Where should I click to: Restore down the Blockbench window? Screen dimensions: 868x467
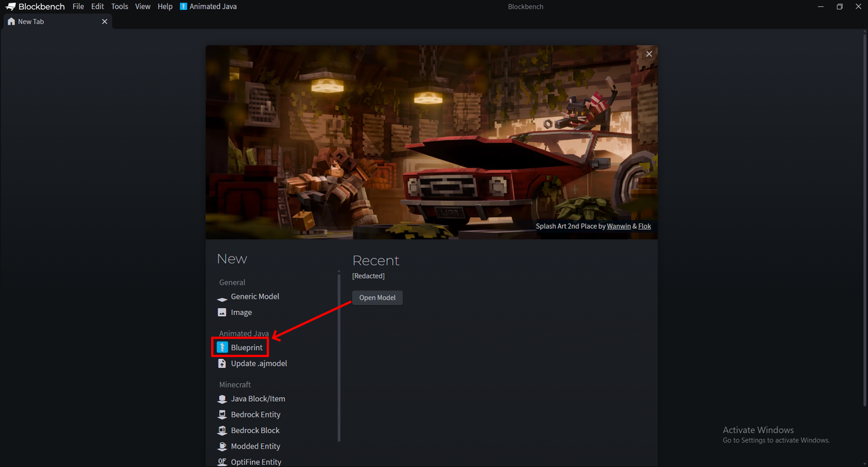pyautogui.click(x=840, y=7)
